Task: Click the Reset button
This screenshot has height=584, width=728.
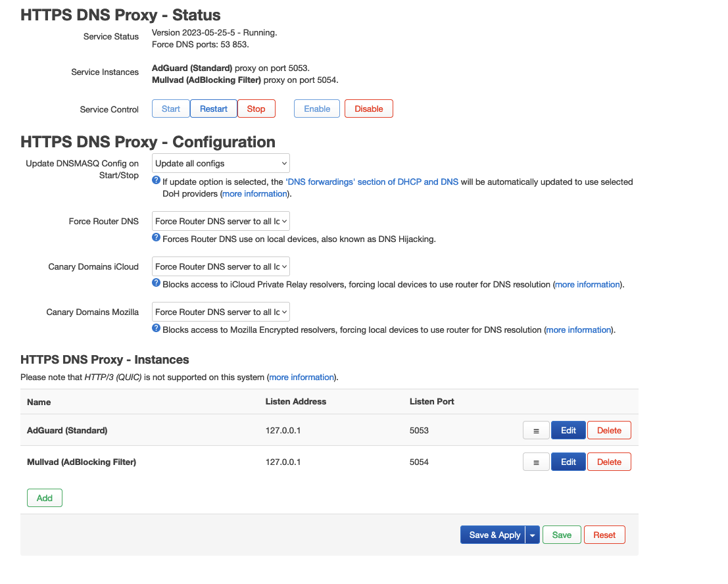Action: [604, 535]
